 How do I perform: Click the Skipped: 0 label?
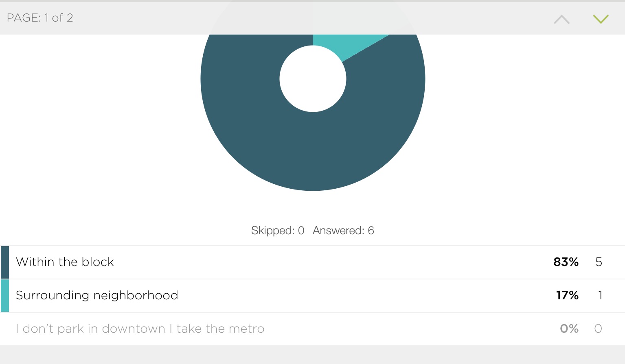(x=278, y=231)
